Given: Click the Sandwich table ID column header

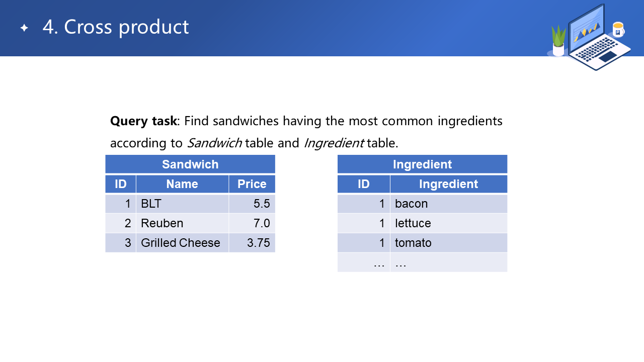Looking at the screenshot, I should (x=121, y=184).
